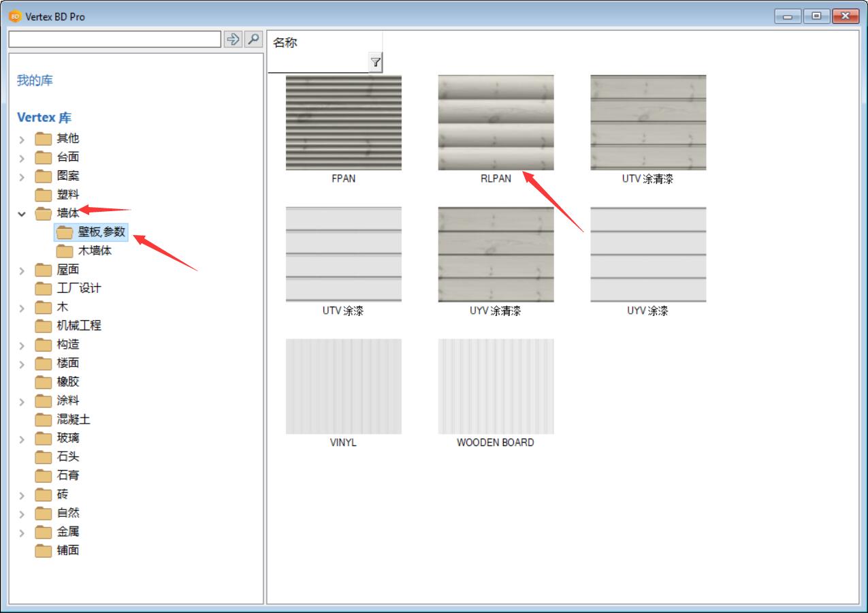Select the VINYL material thumbnail
The height and width of the screenshot is (613, 868).
[x=344, y=387]
